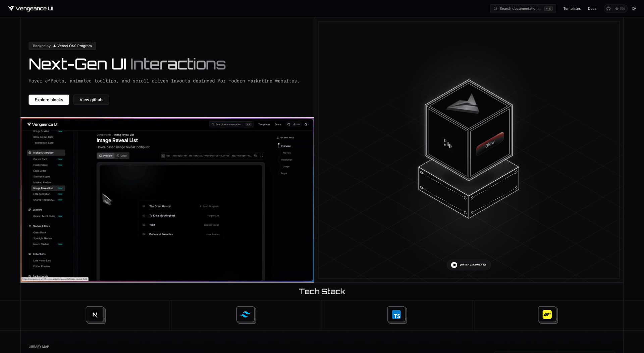Screen dimensions: 644x353
Task: Select the yellow Motion tech stack icon
Action: [x=547, y=315]
